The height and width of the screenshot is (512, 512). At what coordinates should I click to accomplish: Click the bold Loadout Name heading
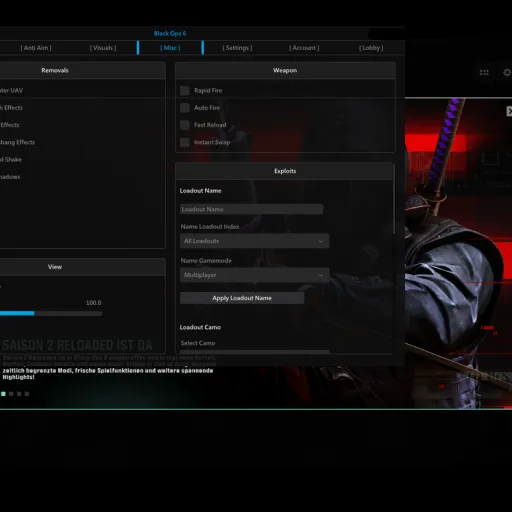click(x=201, y=191)
